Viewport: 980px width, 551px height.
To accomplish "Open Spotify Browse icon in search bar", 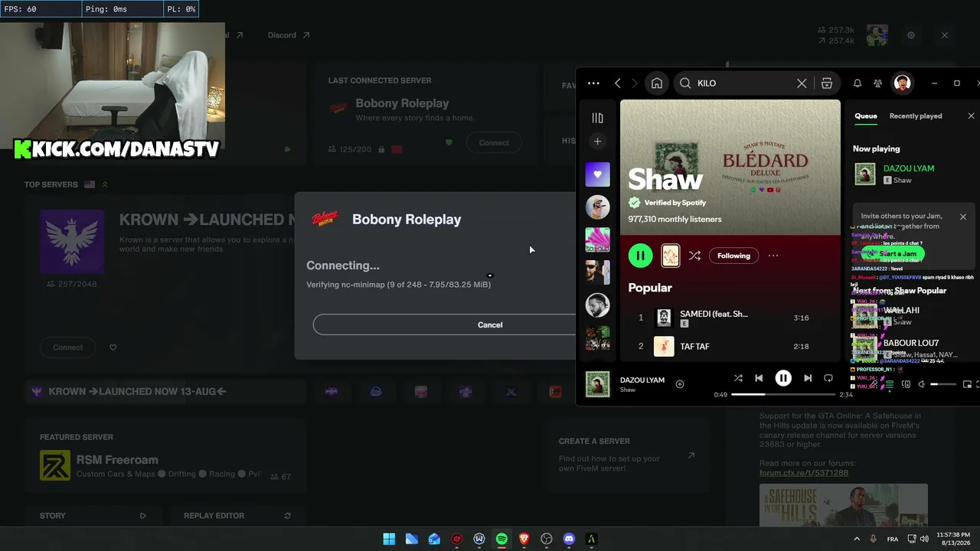I will tap(827, 83).
